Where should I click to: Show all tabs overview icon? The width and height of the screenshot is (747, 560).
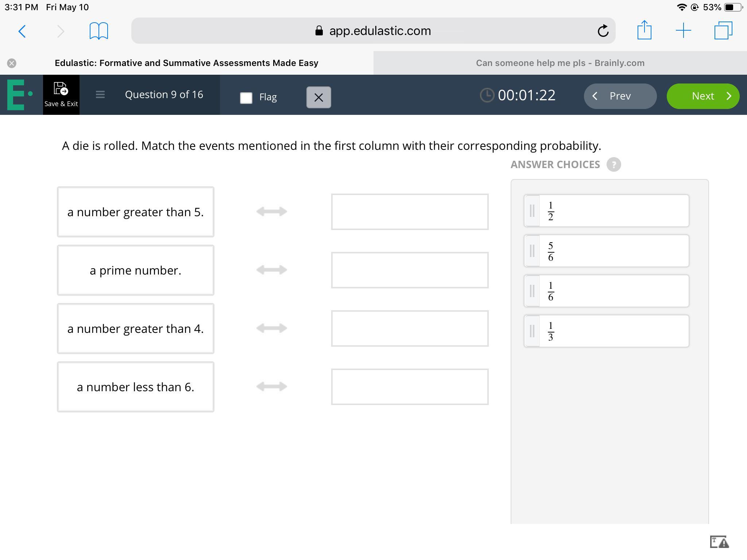tap(723, 31)
